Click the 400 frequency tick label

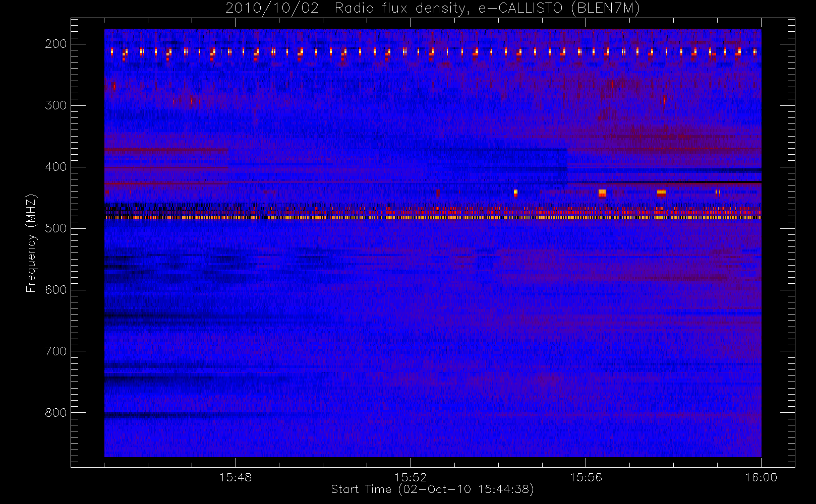coord(56,167)
